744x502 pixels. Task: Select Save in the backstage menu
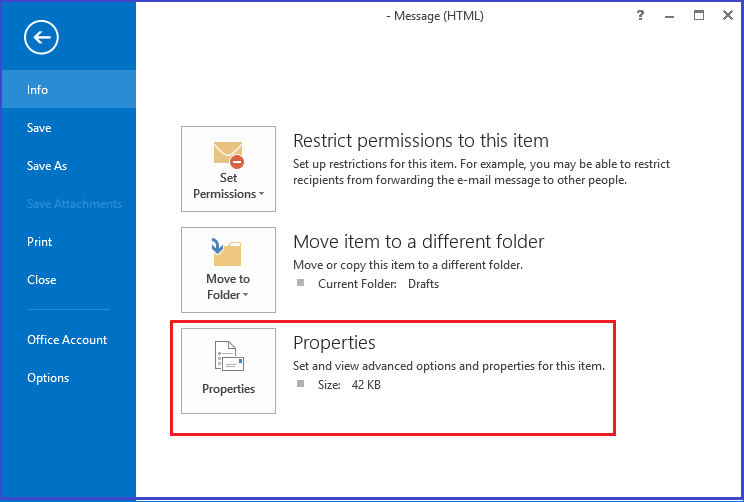(69, 127)
